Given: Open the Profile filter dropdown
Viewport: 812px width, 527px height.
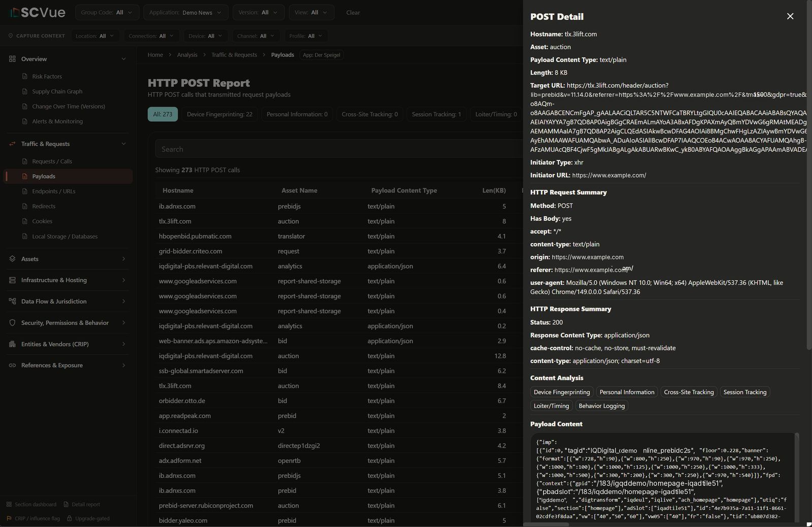Looking at the screenshot, I should 306,36.
